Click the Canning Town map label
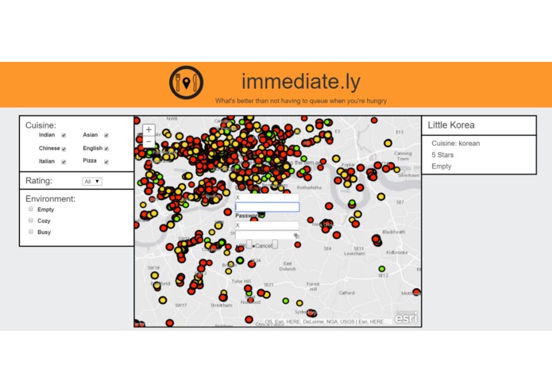Screen dimensions: 552x392 [x=403, y=156]
